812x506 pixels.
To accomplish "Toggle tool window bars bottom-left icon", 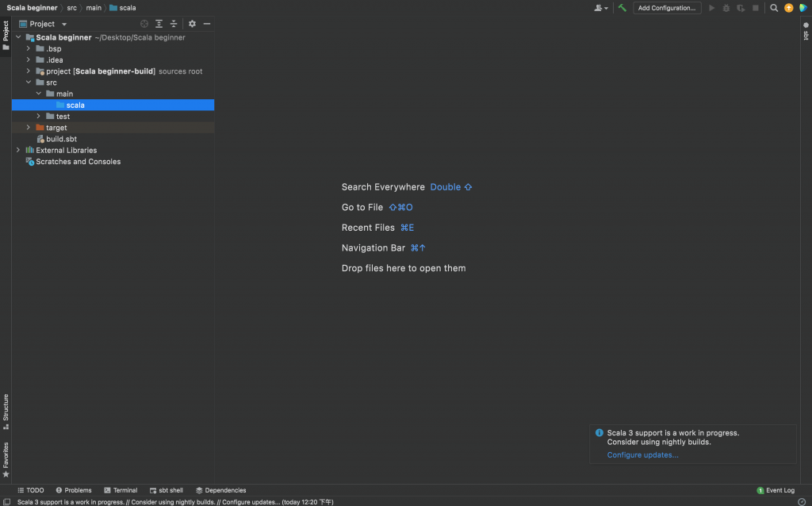I will pyautogui.click(x=6, y=502).
